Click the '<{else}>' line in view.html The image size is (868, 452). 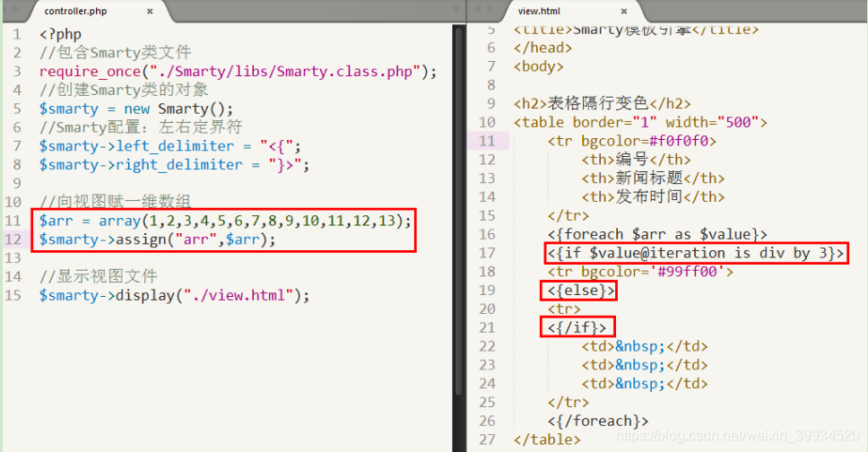pos(581,291)
